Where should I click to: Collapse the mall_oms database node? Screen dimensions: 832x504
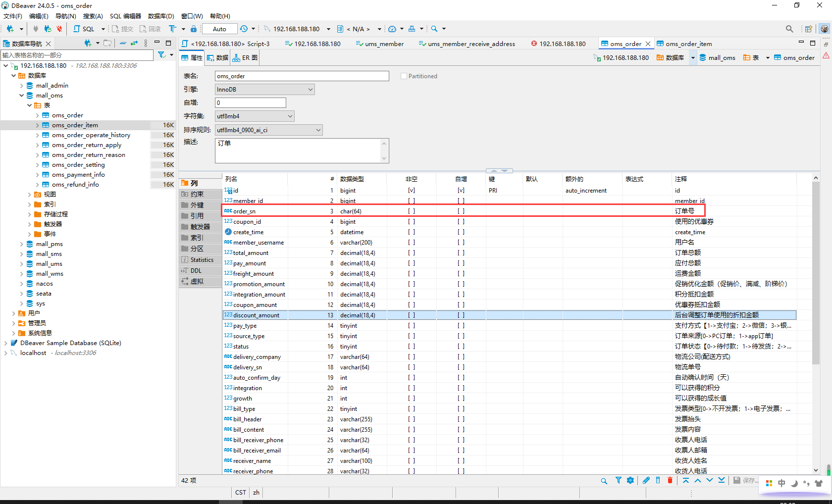(x=22, y=96)
